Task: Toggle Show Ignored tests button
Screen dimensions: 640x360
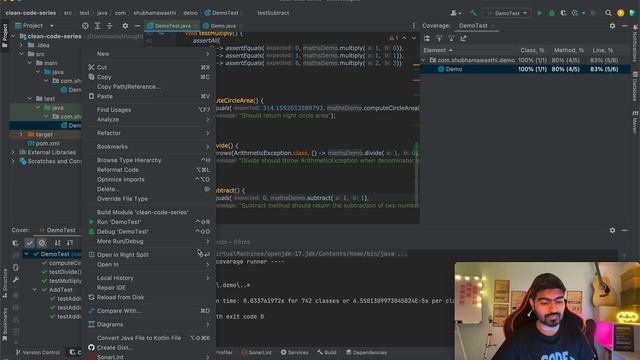Action: (x=42, y=243)
